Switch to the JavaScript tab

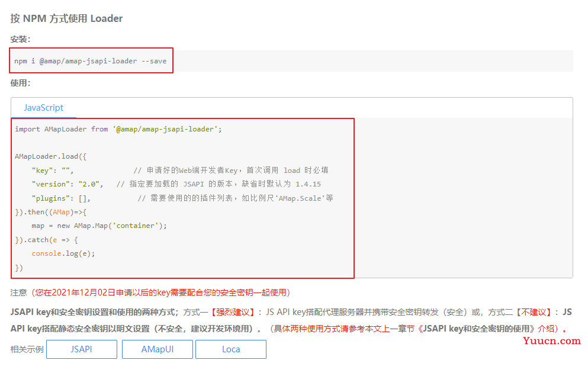coord(43,108)
